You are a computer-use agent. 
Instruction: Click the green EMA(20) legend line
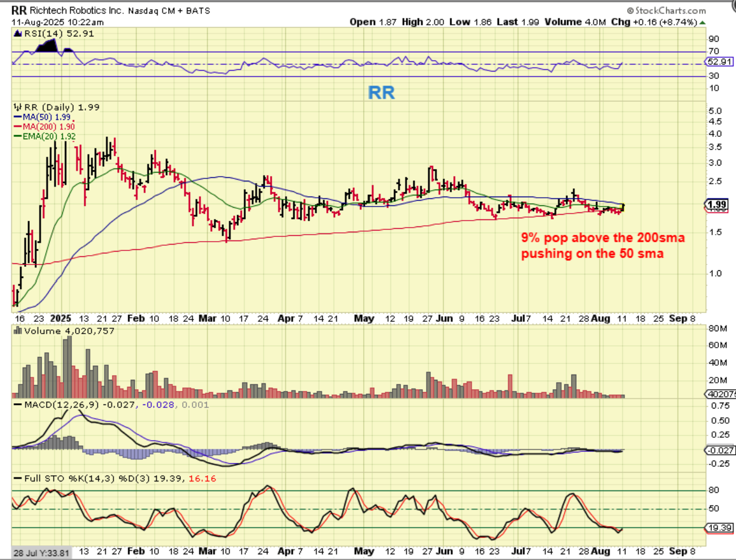[18, 136]
